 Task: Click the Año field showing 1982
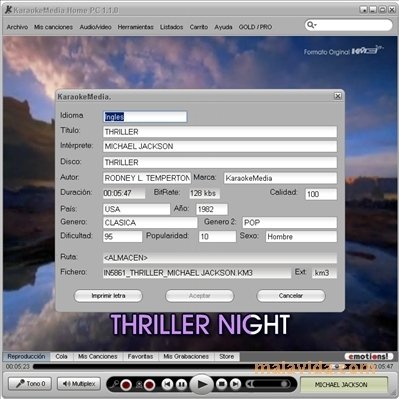(212, 209)
